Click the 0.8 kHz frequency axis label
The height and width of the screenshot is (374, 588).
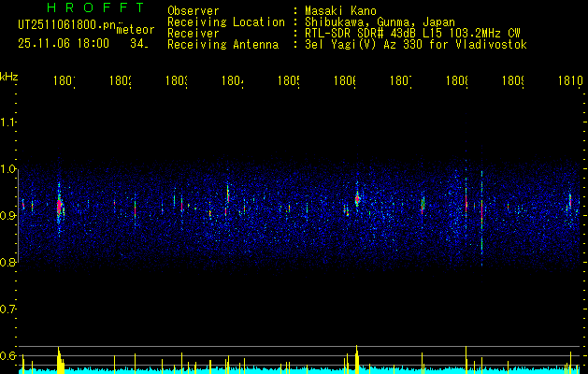coord(7,262)
